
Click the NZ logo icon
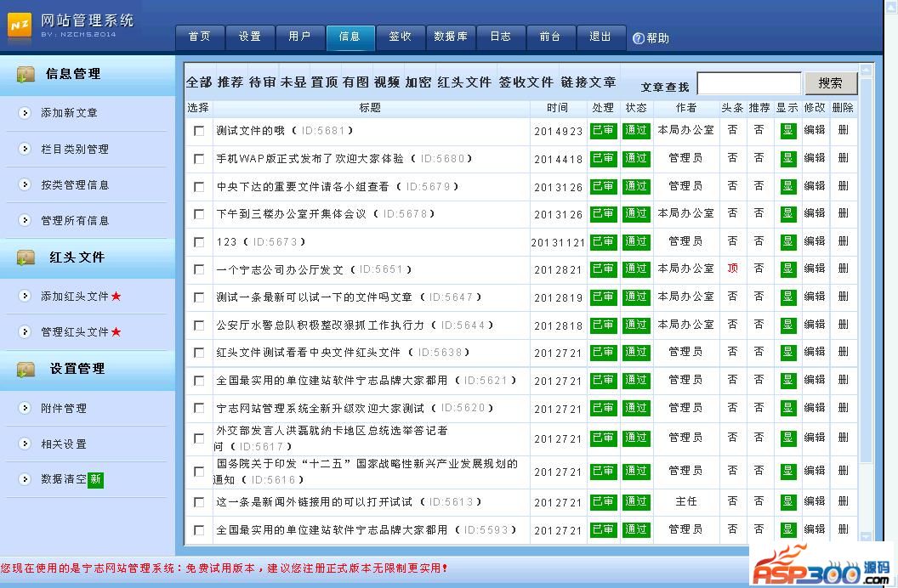coord(20,25)
